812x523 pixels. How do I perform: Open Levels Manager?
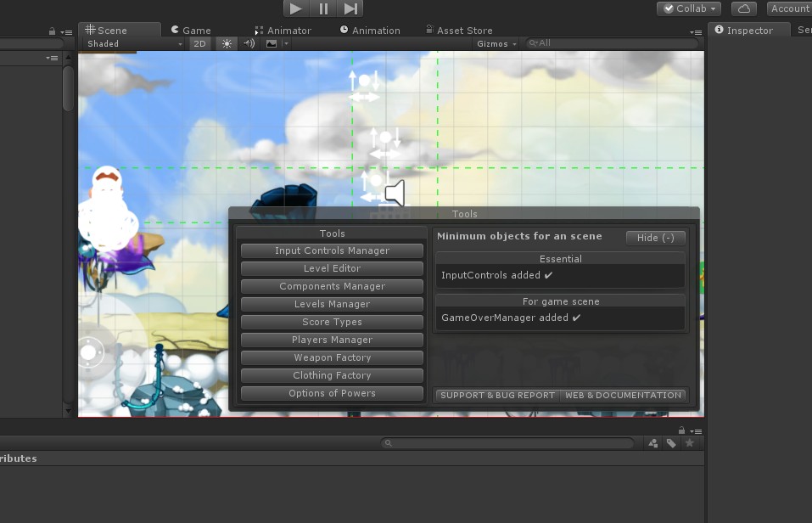[x=332, y=304]
